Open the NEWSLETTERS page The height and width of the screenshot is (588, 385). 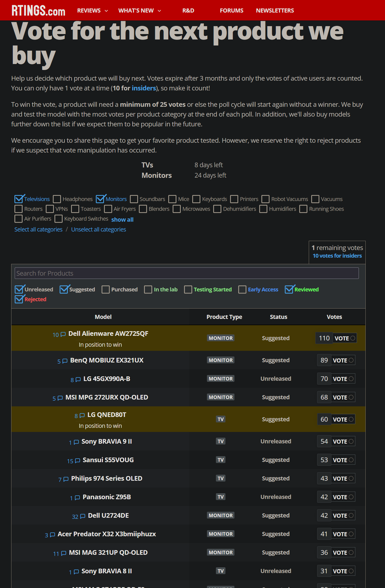click(x=275, y=10)
